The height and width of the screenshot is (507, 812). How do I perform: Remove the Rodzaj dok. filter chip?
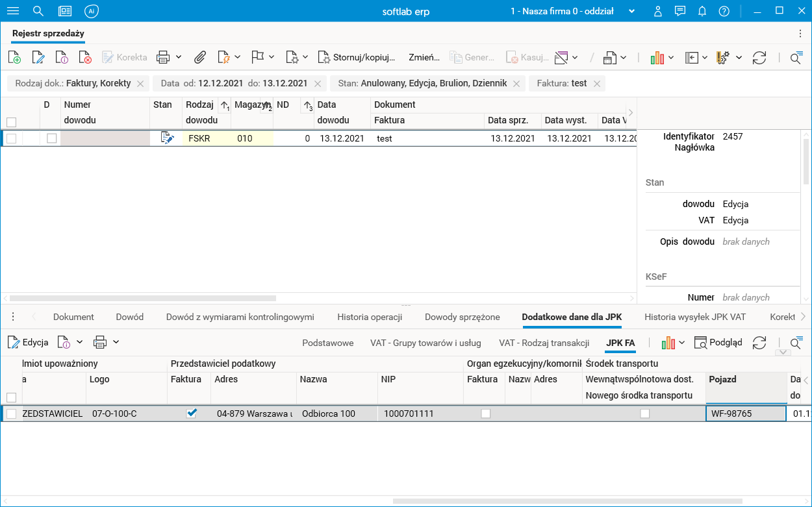(x=140, y=84)
